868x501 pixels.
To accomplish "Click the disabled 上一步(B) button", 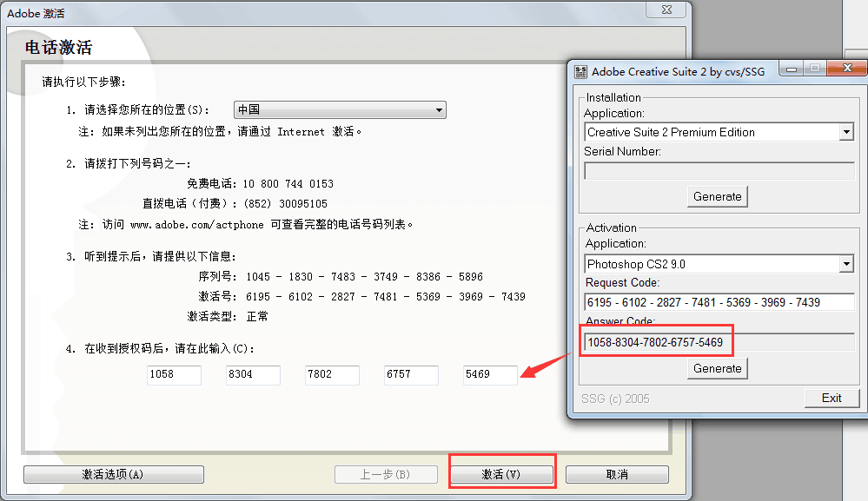I will (x=386, y=474).
